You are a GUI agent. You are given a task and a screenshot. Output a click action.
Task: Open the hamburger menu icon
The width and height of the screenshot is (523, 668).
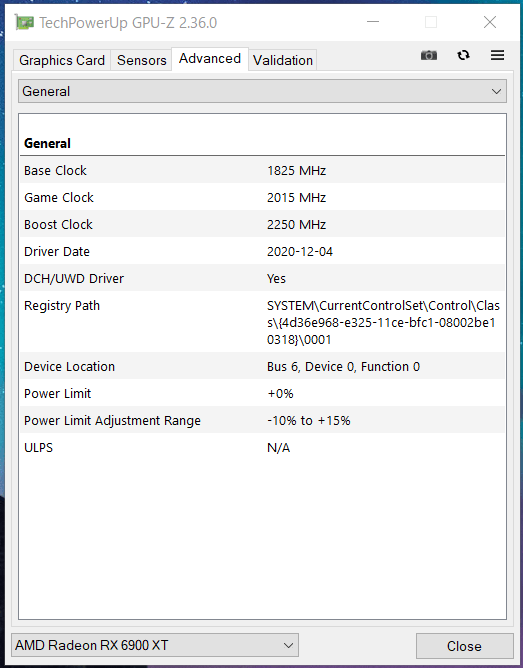point(497,55)
